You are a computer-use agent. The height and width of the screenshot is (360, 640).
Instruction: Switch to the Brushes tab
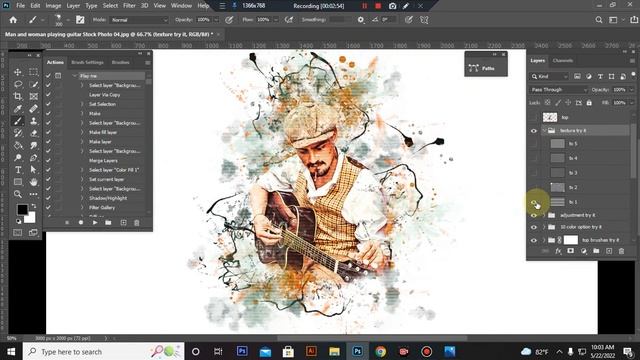click(120, 62)
